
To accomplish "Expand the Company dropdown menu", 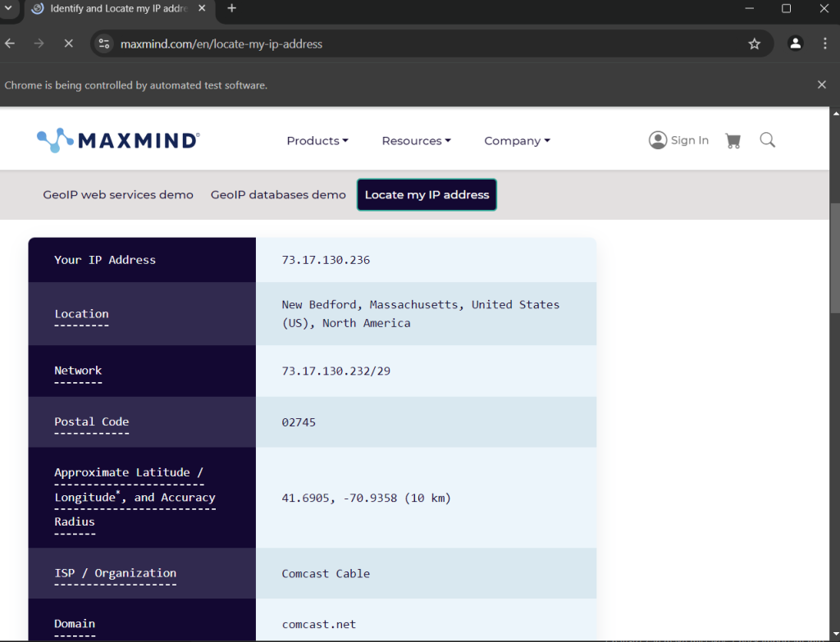I will (x=517, y=141).
